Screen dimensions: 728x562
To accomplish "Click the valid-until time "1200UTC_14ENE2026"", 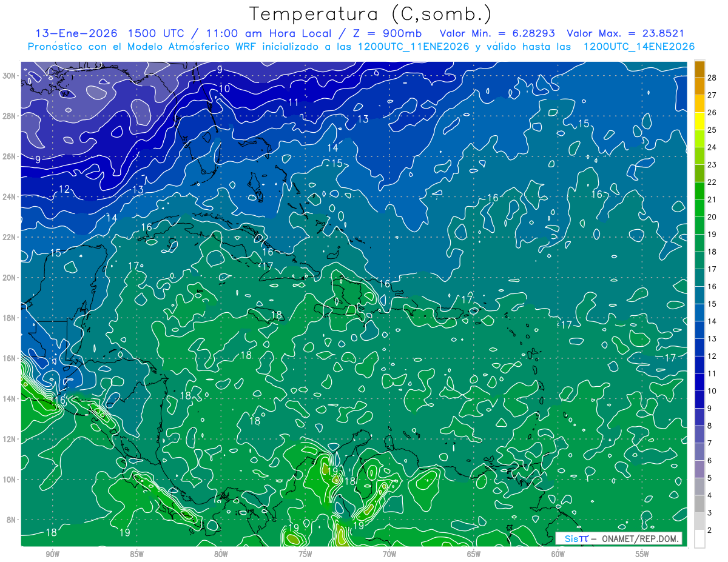I will [x=639, y=47].
